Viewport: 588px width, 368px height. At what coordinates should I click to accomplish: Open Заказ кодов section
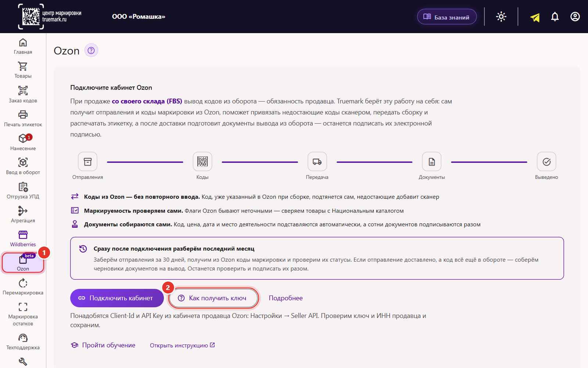[x=23, y=95]
